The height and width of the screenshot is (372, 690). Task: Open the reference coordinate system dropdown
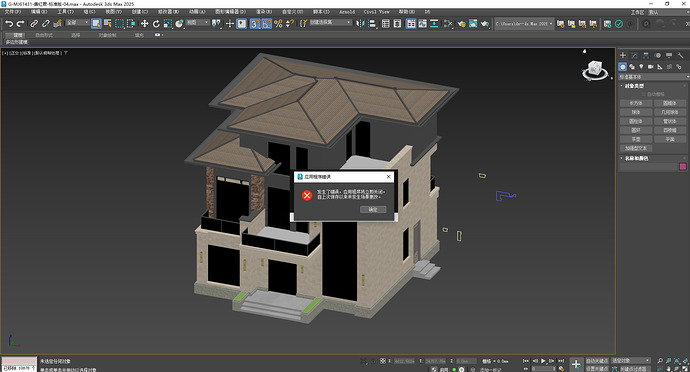(198, 22)
